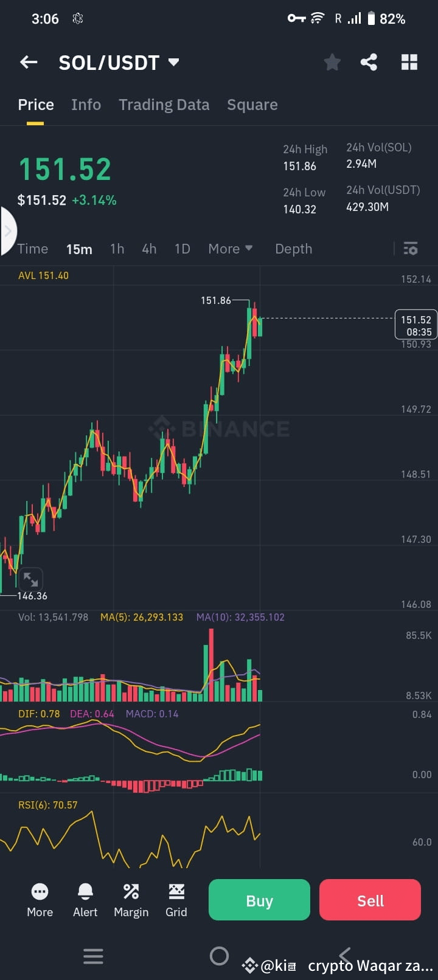Open the Depth view tab
438x980 pixels.
click(293, 249)
